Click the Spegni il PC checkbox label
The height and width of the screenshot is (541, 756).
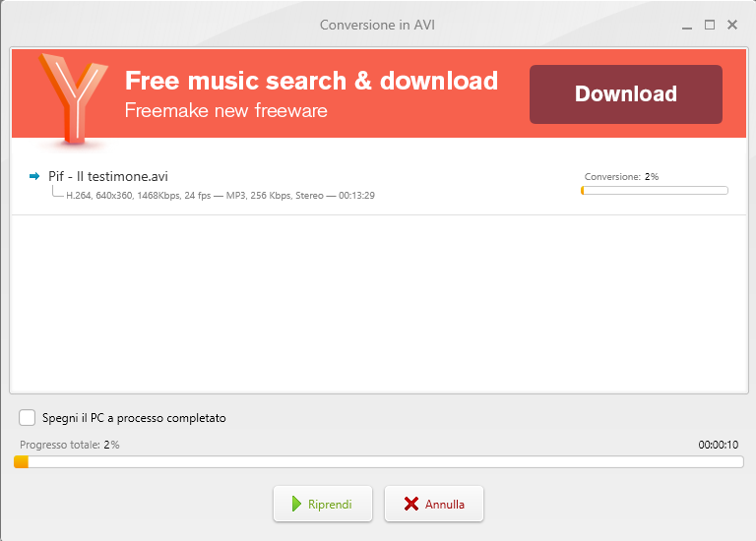coord(134,418)
